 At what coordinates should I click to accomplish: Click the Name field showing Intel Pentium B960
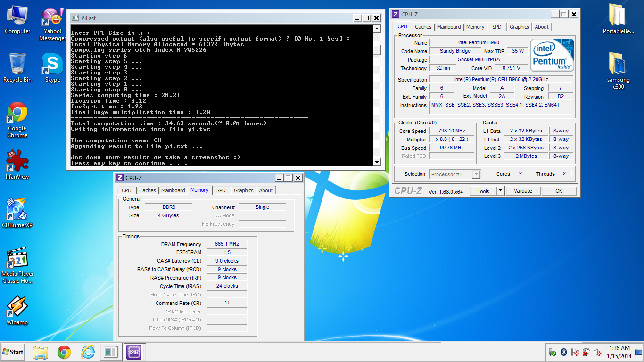pos(479,43)
